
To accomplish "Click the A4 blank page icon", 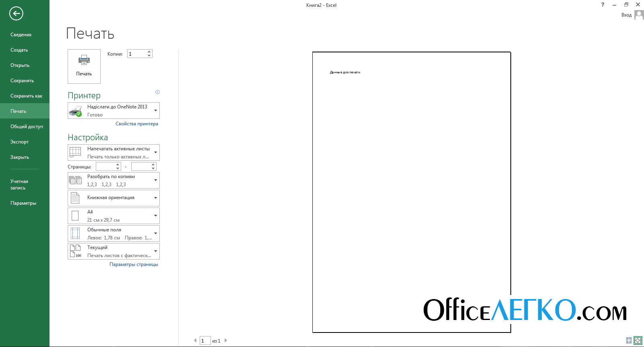I will (75, 216).
